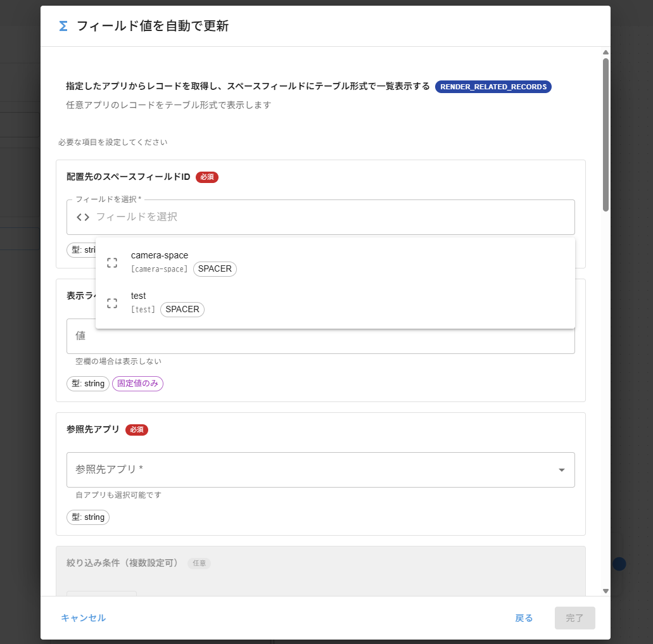Click the sigma icon in the dialog title
Image resolution: width=653 pixels, height=644 pixels.
click(62, 27)
